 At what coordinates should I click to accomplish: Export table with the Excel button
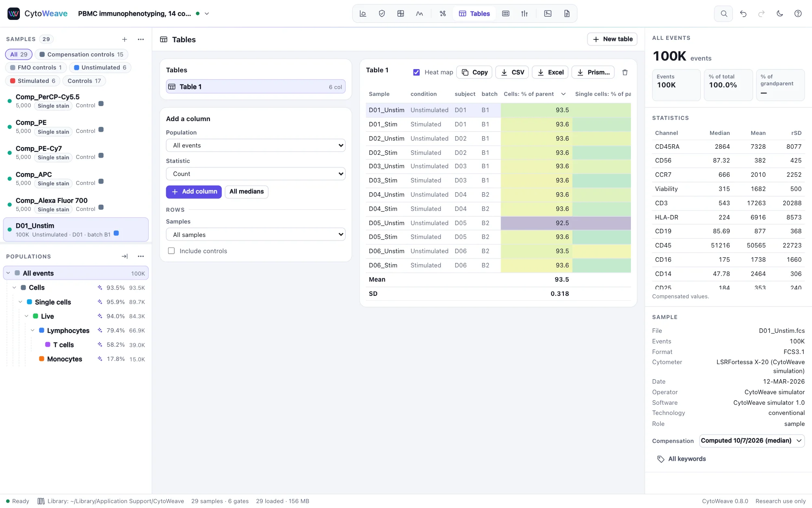pyautogui.click(x=551, y=72)
